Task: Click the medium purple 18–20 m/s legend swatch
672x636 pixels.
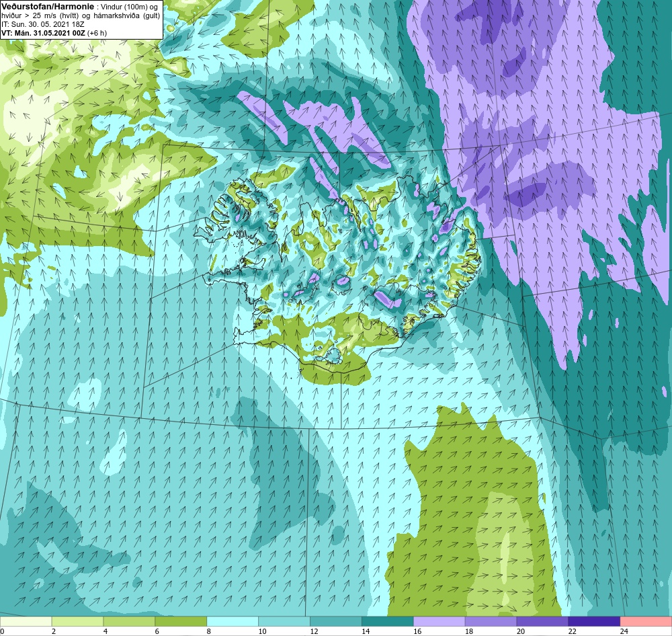Action: point(491,621)
